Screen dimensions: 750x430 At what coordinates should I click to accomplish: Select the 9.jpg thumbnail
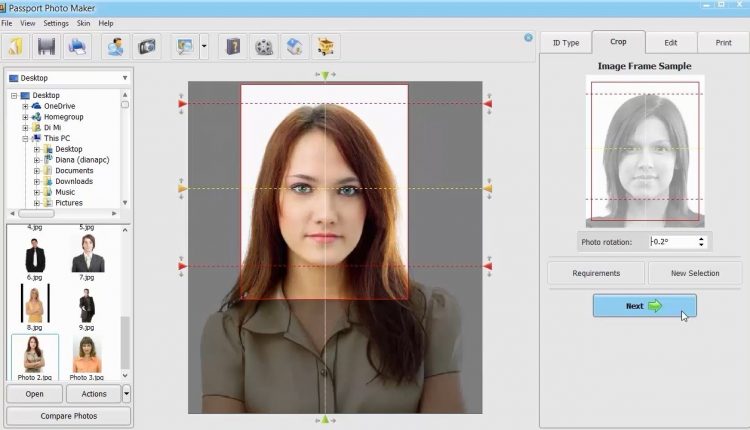(87, 309)
